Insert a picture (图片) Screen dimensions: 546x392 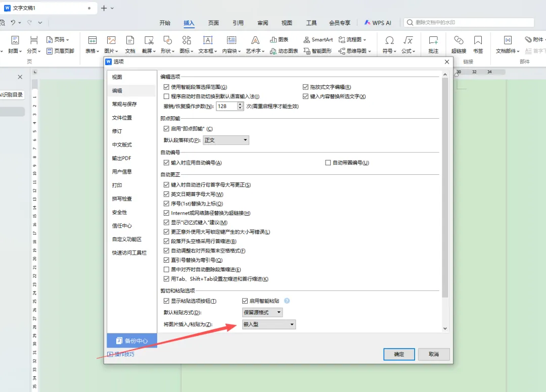(x=111, y=44)
